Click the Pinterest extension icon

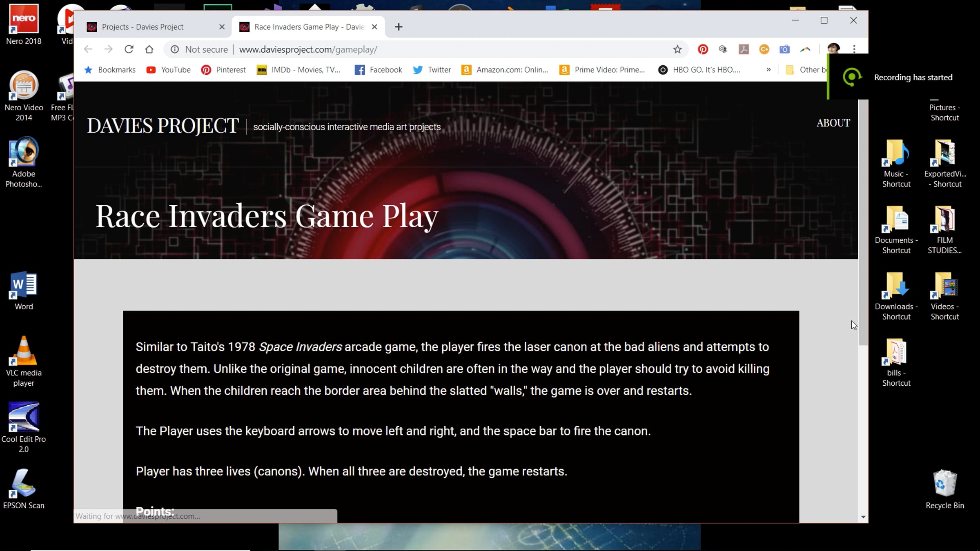tap(702, 49)
